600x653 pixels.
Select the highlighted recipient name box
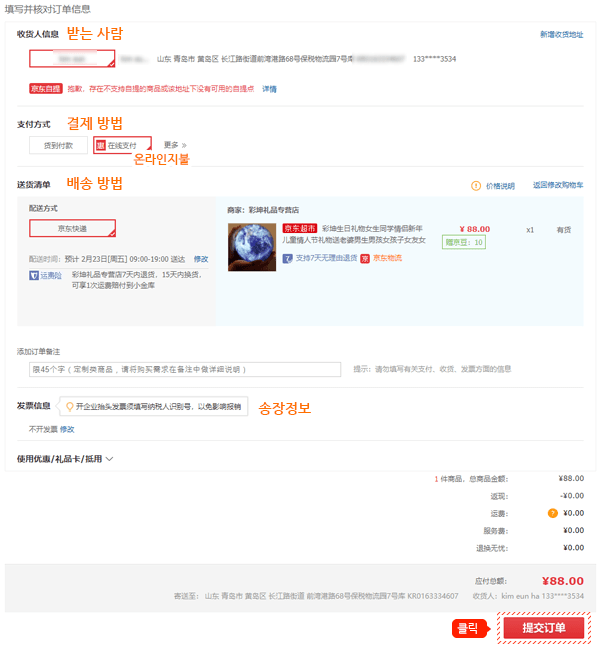[x=72, y=59]
